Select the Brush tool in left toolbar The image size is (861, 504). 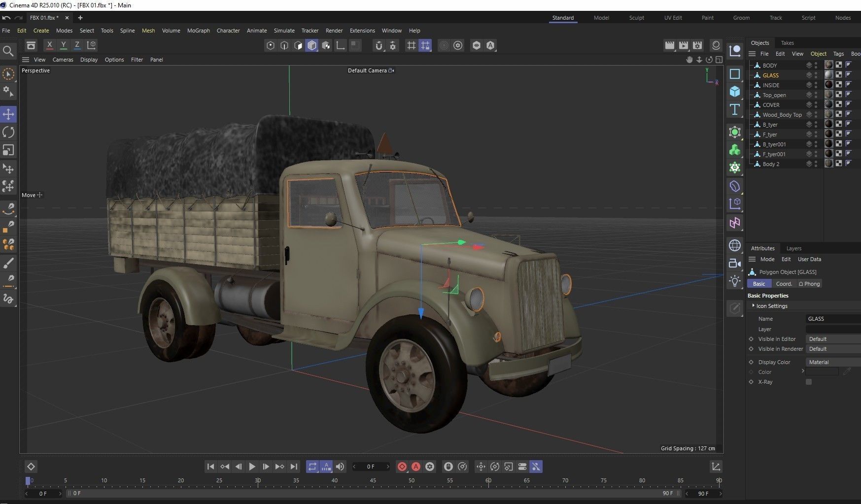pyautogui.click(x=8, y=263)
